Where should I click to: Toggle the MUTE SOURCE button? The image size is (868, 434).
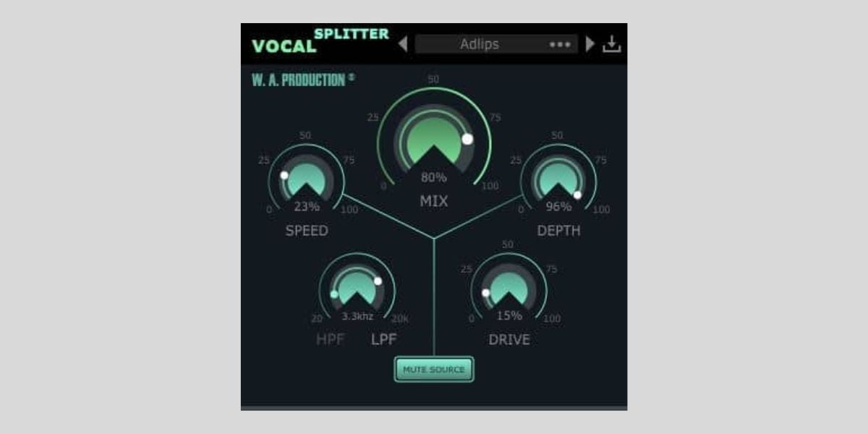(434, 370)
